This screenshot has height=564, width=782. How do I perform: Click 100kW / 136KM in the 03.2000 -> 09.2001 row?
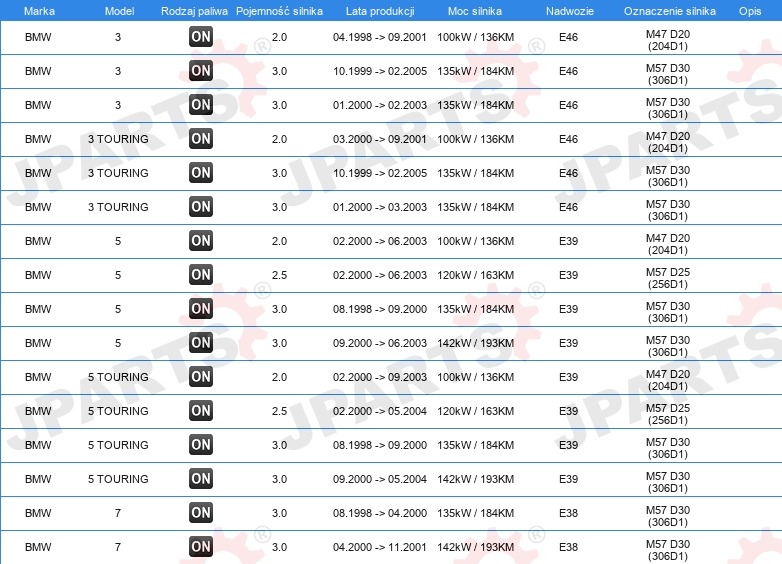[x=476, y=139]
